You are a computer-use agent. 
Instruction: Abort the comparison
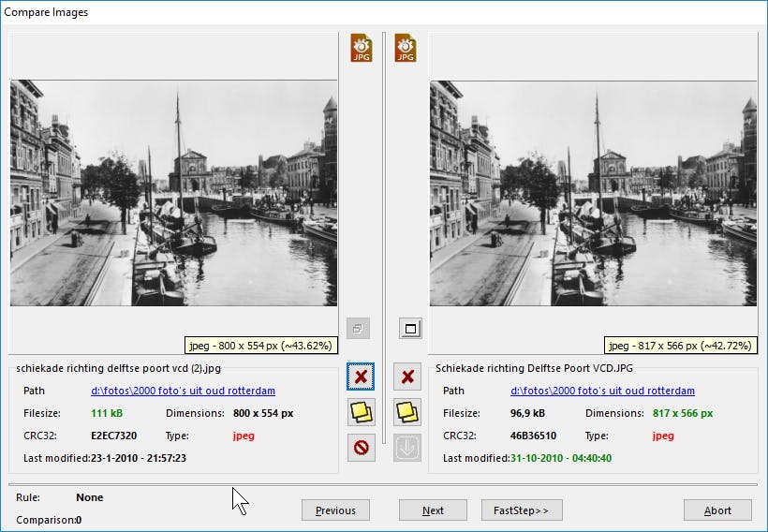click(717, 510)
